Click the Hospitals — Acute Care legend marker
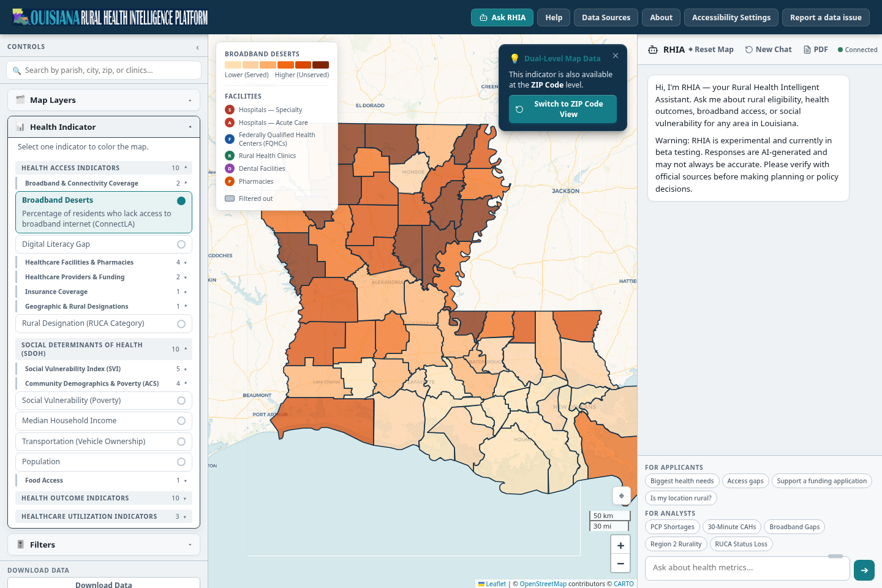Viewport: 882px width, 588px height. [x=230, y=123]
